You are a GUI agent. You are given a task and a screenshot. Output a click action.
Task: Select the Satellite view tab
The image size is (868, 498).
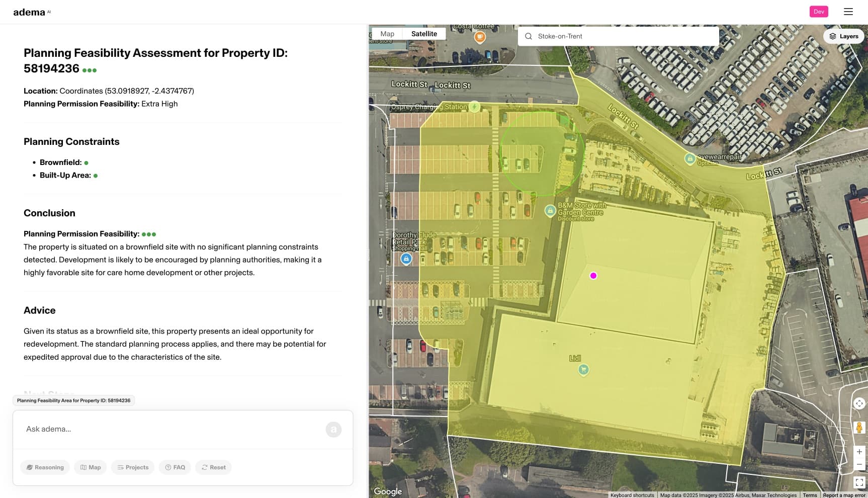point(424,34)
